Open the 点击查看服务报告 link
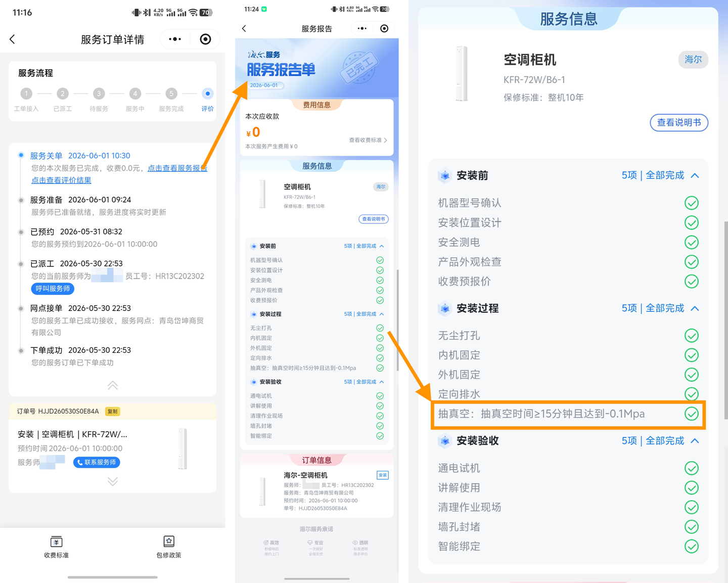This screenshot has width=728, height=583. click(x=177, y=168)
